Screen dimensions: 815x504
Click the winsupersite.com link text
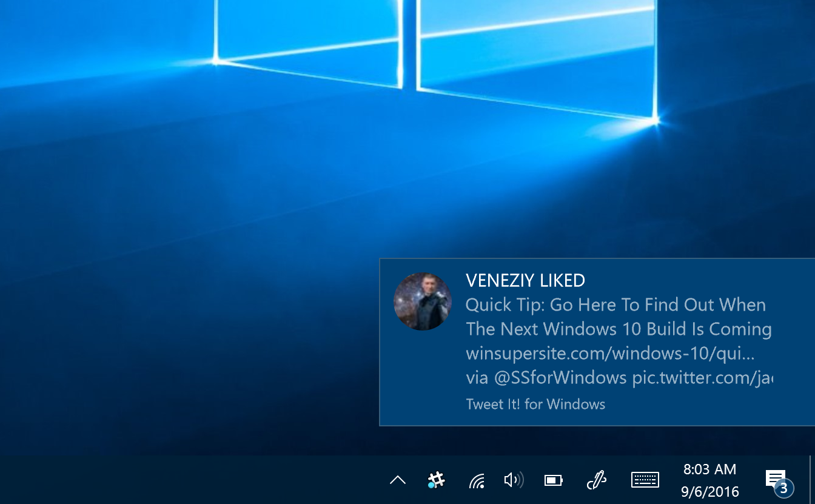coord(610,353)
